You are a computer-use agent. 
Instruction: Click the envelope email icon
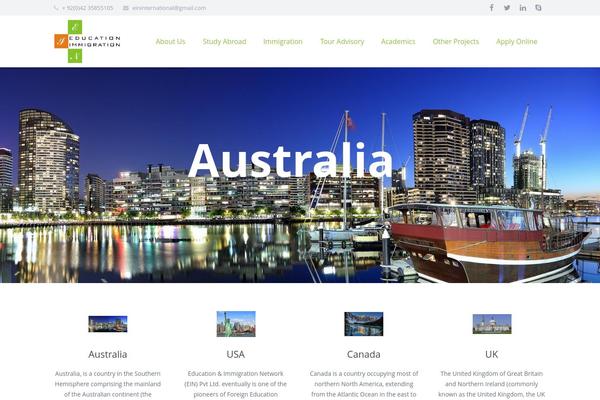126,8
